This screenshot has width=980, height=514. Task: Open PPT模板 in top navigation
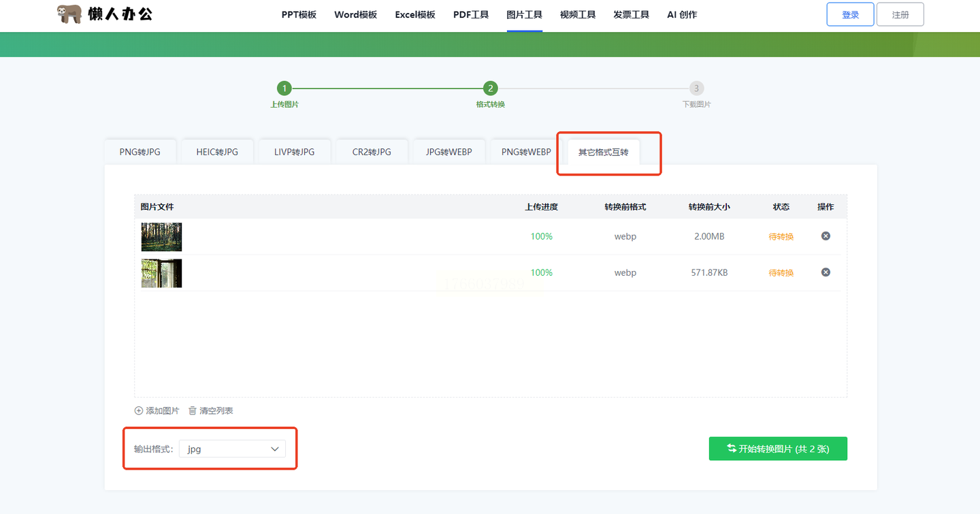coord(299,15)
